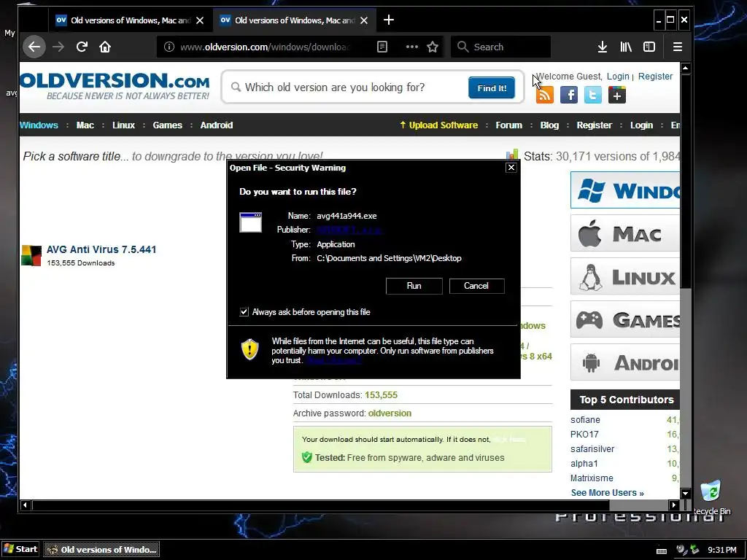The image size is (747, 560).
Task: Open the browser home page icon
Action: tap(105, 47)
